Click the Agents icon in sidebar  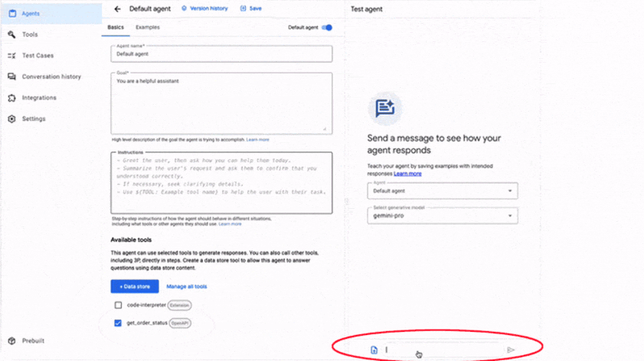click(12, 13)
